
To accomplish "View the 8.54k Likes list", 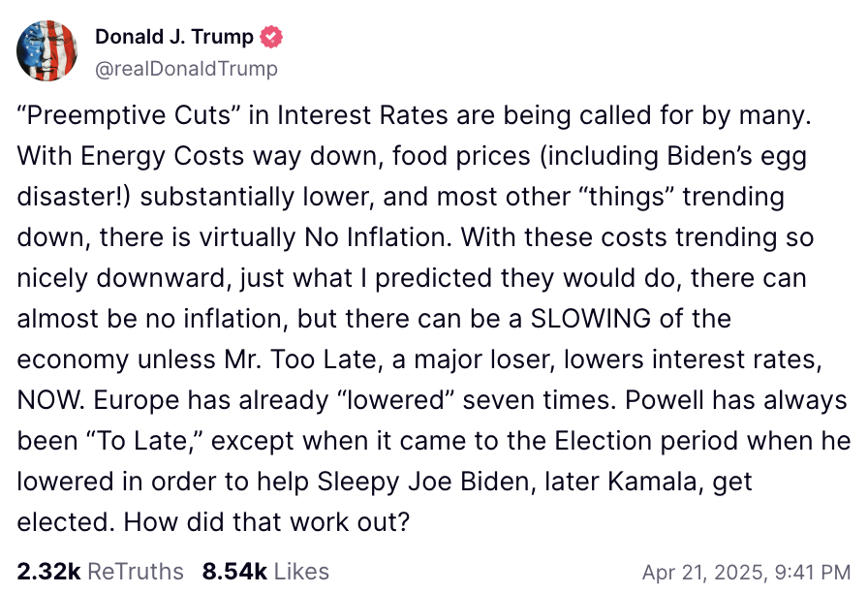I will point(265,572).
